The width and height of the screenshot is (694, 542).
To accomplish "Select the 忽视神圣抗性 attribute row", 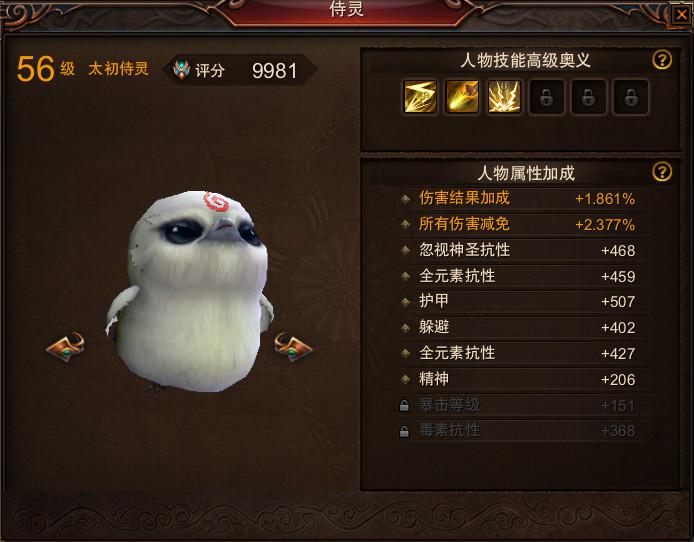I will [x=519, y=250].
